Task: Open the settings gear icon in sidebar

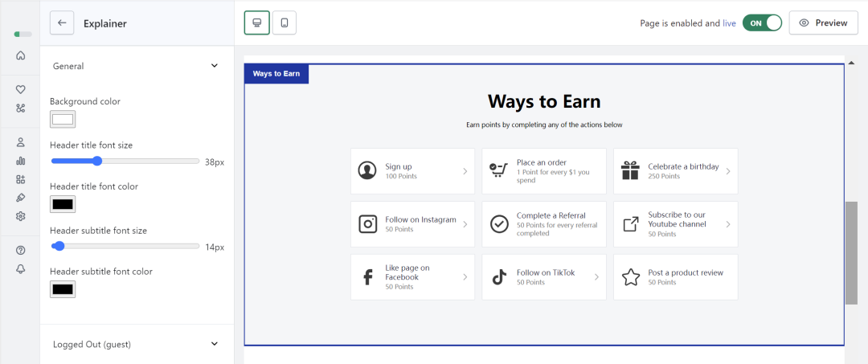Action: click(x=21, y=216)
